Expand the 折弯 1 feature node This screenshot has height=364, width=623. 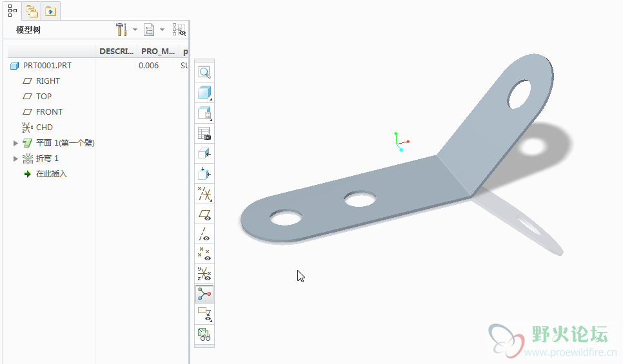pyautogui.click(x=15, y=158)
